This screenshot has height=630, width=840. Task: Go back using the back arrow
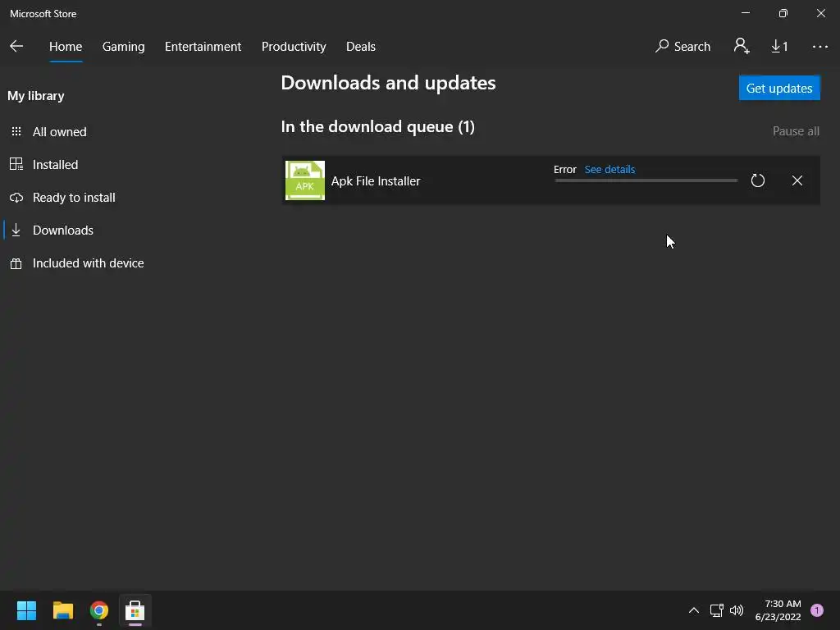16,46
